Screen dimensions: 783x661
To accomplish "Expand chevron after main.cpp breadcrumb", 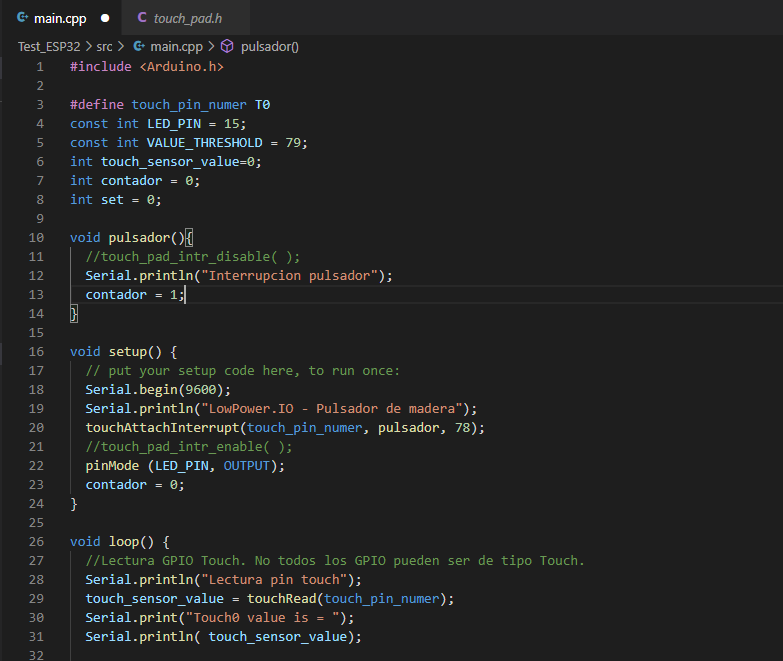I will (x=211, y=46).
